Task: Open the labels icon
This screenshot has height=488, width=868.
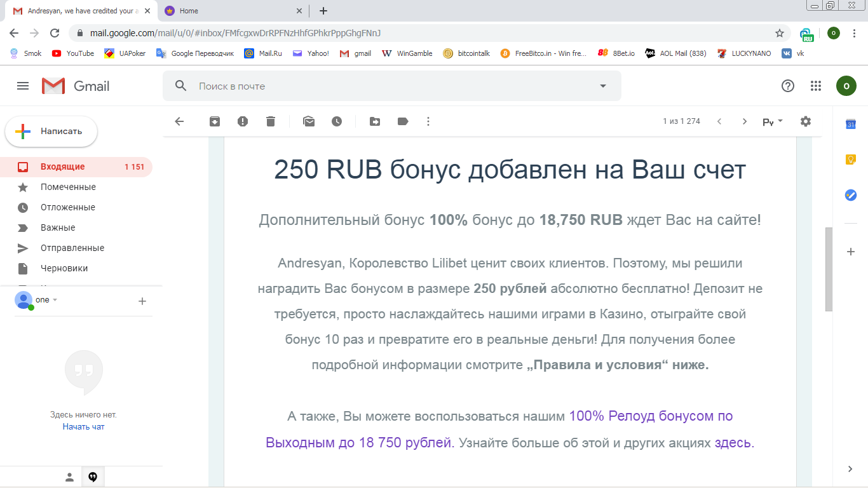Action: click(x=403, y=121)
